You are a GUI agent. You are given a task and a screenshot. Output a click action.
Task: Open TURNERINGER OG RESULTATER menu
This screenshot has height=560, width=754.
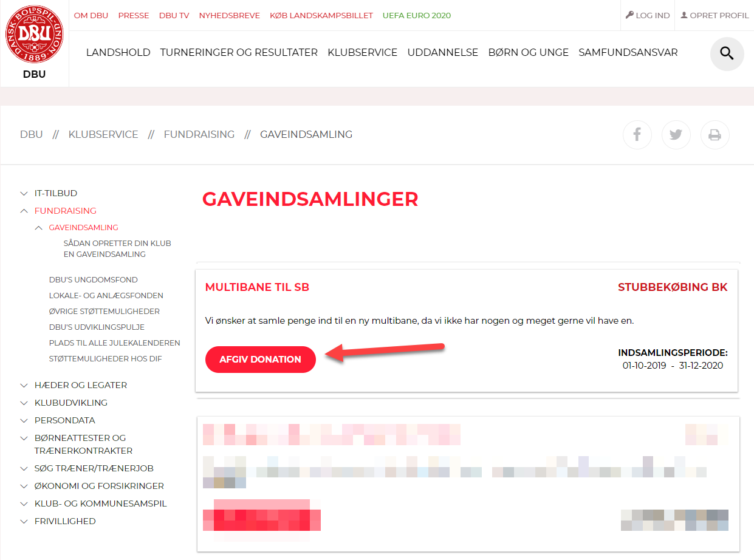pos(239,53)
